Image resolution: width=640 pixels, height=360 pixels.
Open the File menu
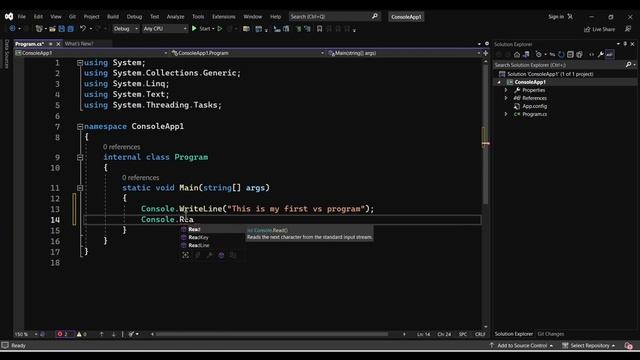click(x=22, y=17)
